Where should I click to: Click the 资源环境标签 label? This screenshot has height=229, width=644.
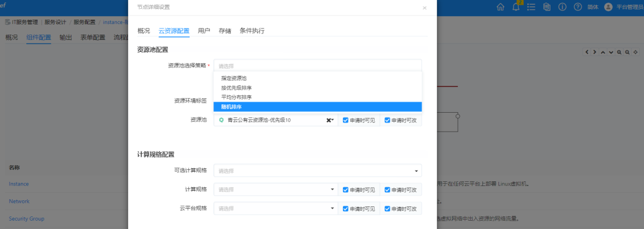pyautogui.click(x=190, y=101)
